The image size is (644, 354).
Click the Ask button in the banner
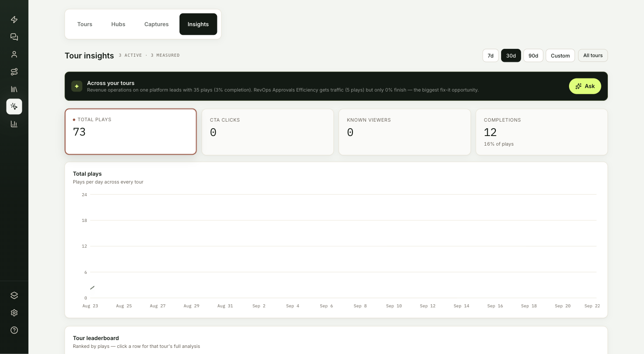pos(585,86)
